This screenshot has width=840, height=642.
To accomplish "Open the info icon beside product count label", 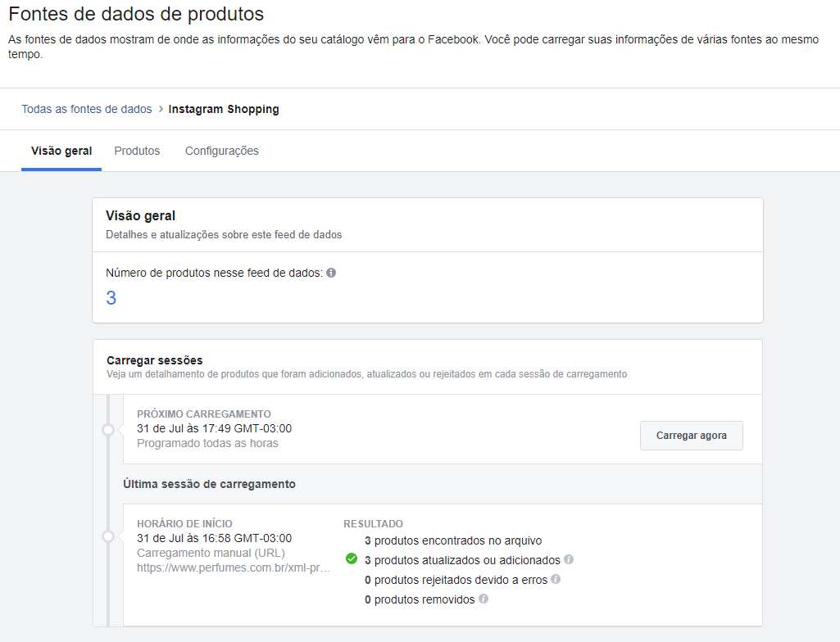I will point(331,273).
